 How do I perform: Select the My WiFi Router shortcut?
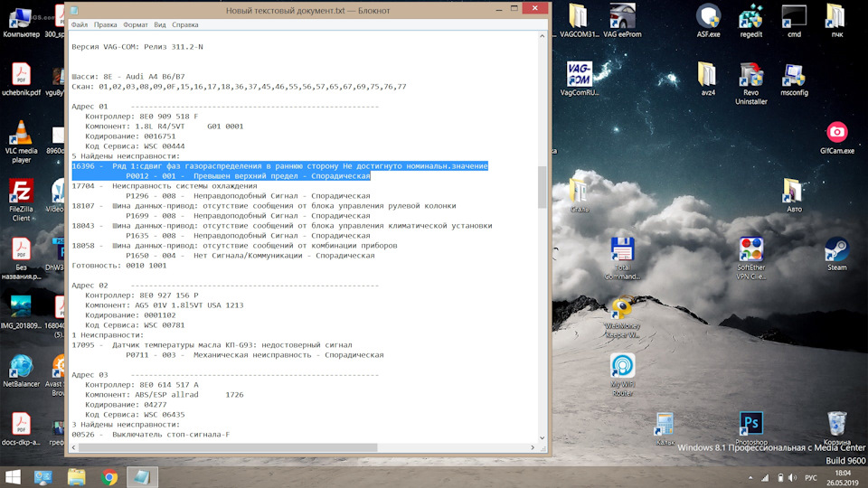coord(622,375)
